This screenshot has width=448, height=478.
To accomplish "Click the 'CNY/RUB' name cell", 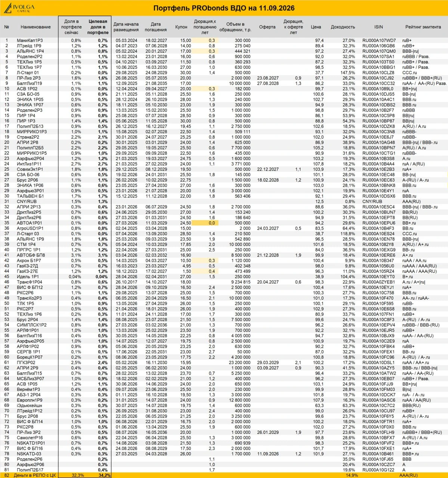I will (x=27, y=201).
